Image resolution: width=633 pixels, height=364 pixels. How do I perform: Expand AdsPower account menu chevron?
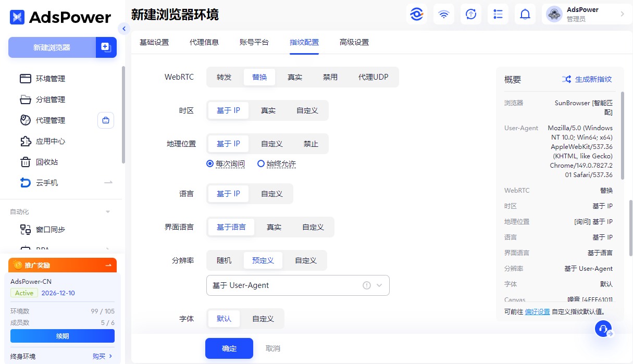tap(622, 14)
